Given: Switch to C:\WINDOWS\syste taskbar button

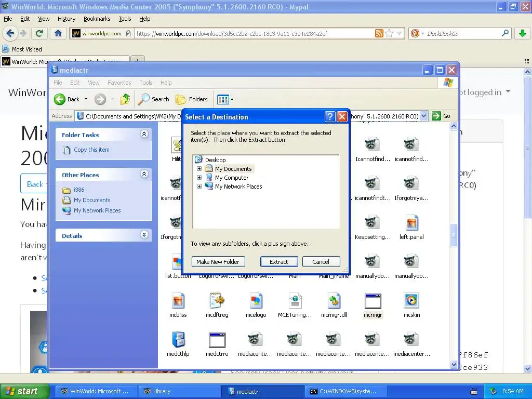Looking at the screenshot, I should coord(346,391).
